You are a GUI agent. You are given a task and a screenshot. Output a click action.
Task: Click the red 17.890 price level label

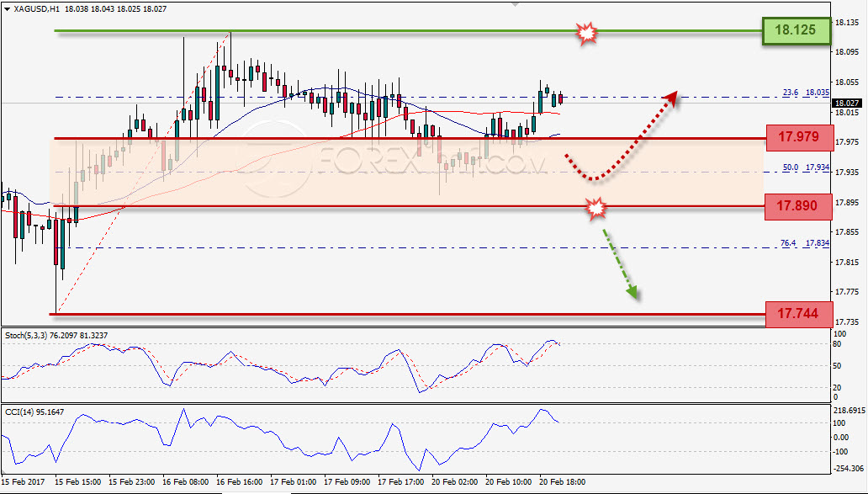(x=797, y=206)
